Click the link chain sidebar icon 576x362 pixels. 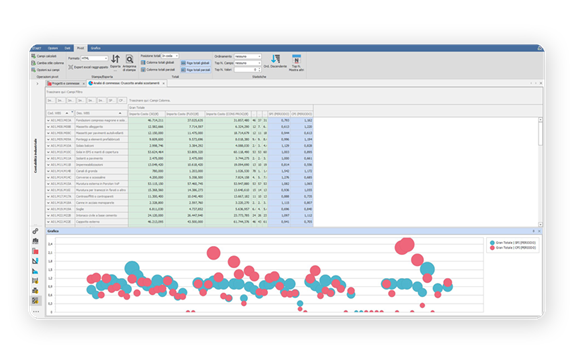click(x=35, y=231)
